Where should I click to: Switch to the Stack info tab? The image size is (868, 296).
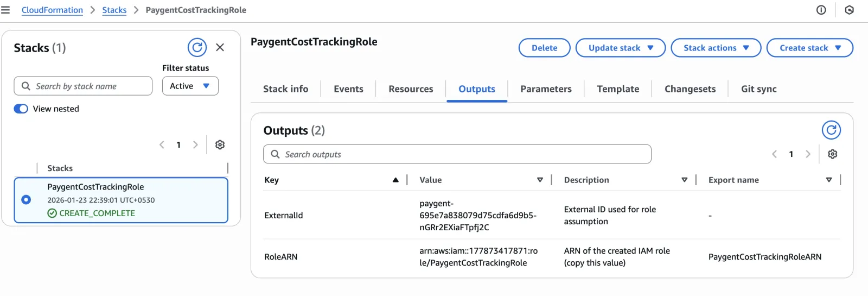tap(285, 89)
